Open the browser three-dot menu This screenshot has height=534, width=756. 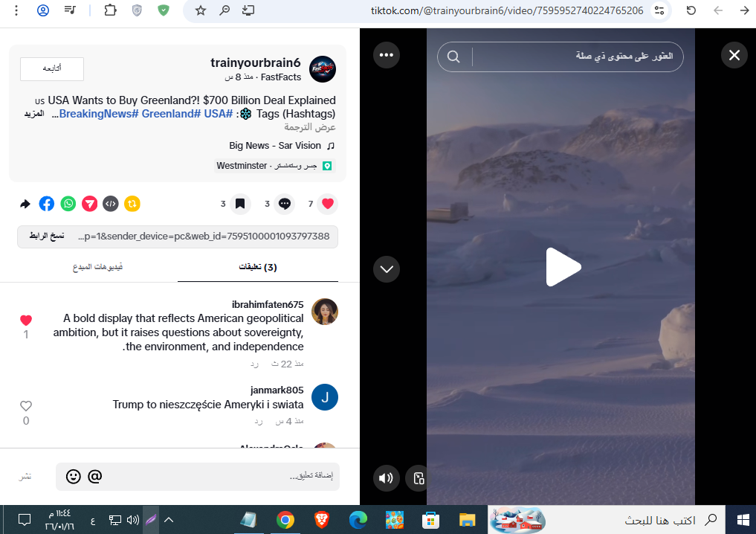(16, 10)
